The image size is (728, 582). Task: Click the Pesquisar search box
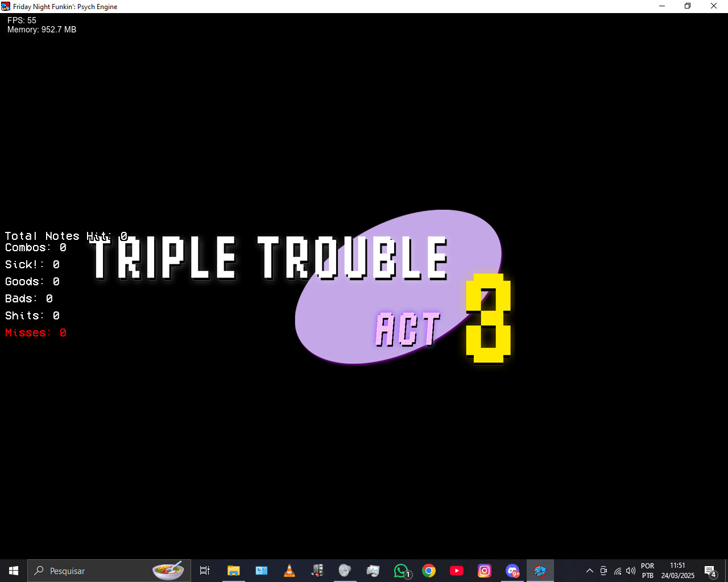pos(109,571)
